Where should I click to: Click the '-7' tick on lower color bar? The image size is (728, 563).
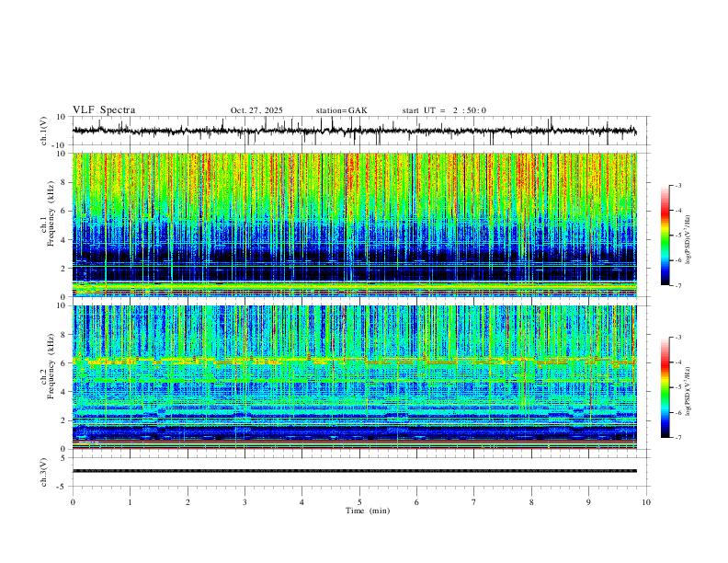[678, 438]
